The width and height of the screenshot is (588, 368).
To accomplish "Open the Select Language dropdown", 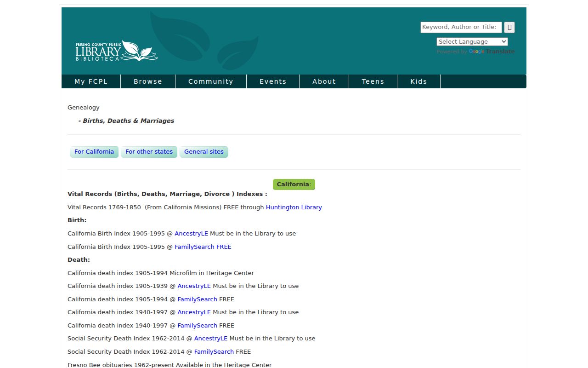I will point(472,41).
